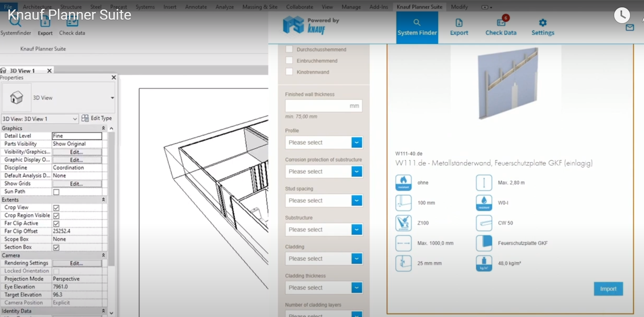Open the 3D View: 3D View 1 selector
Screen dimensions: 644x317
pyautogui.click(x=40, y=119)
